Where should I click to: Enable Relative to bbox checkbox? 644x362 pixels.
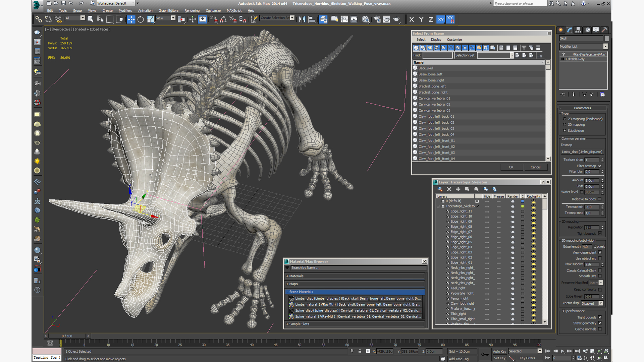tap(600, 199)
